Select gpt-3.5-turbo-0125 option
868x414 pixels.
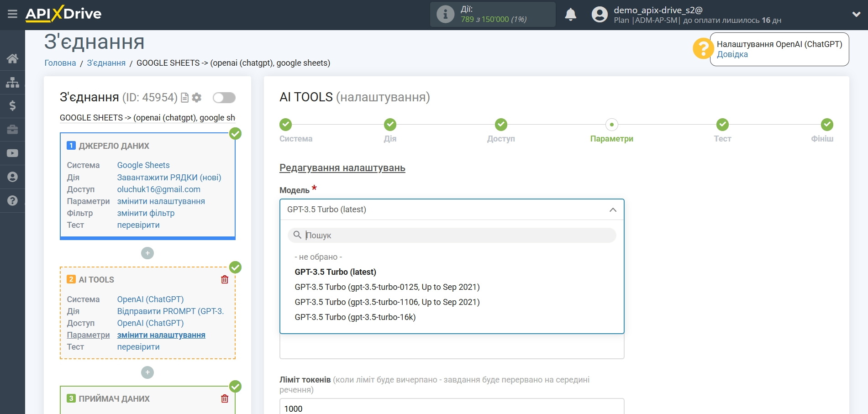pos(387,287)
